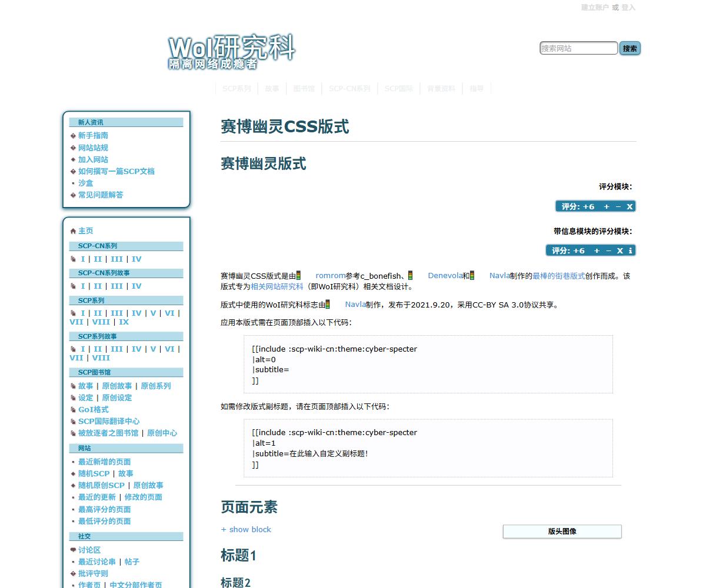Open the 最棒的街巷版式 link
This screenshot has width=706, height=588.
(x=559, y=276)
